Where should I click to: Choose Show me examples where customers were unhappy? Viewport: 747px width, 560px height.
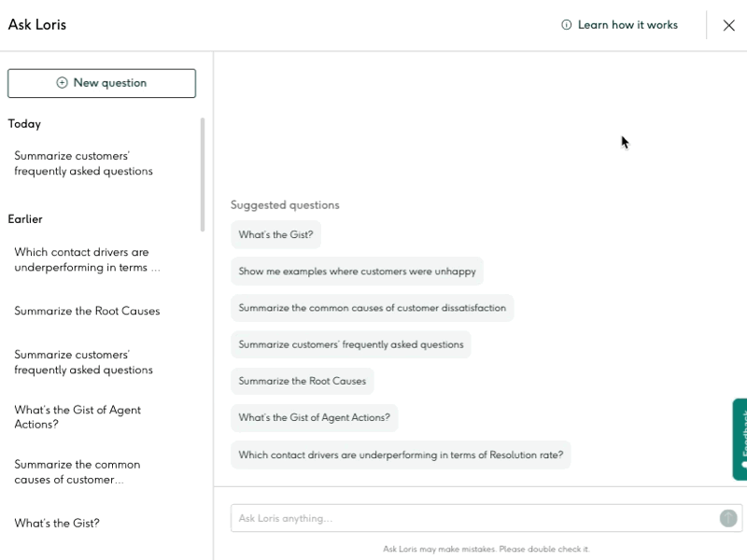357,272
